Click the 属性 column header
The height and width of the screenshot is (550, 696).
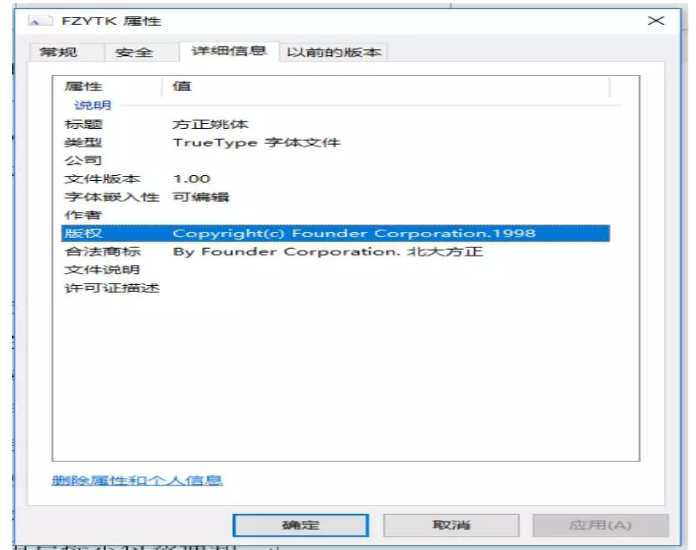pyautogui.click(x=84, y=87)
